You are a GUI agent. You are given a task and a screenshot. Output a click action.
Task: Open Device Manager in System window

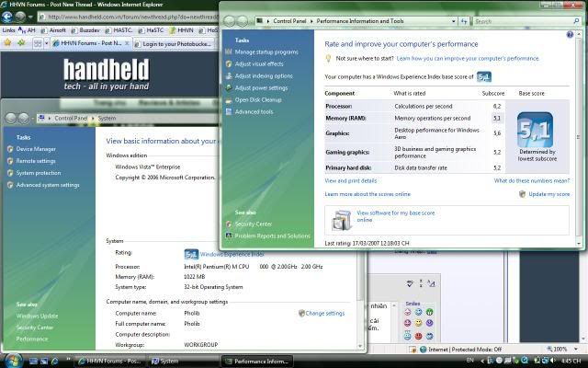tap(36, 149)
